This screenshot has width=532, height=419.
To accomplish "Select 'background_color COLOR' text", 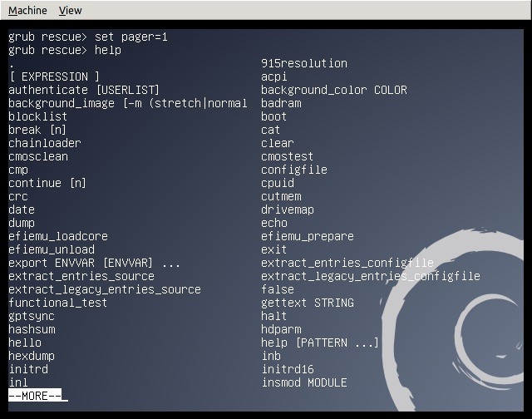I will 334,90.
